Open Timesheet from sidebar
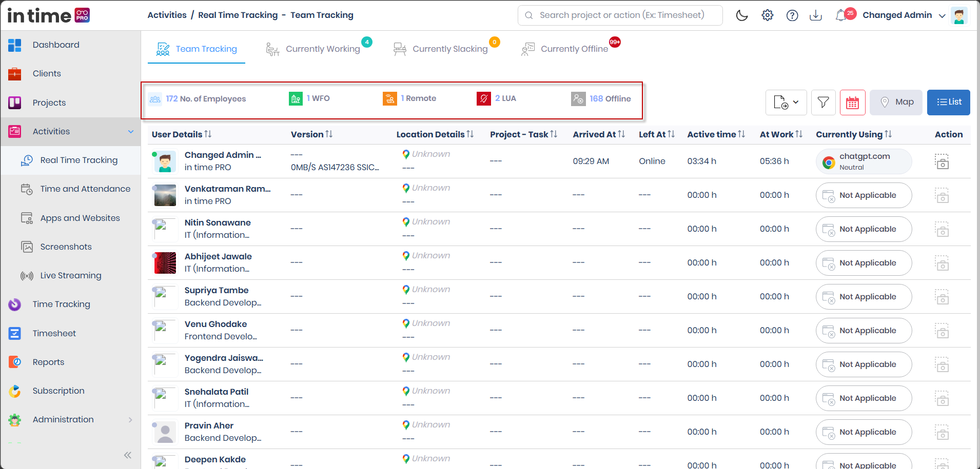The image size is (980, 469). (70, 333)
